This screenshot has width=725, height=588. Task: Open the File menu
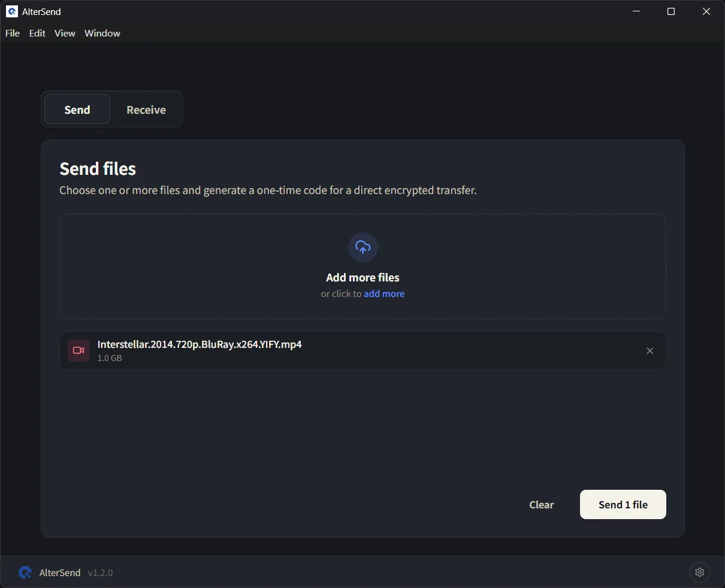(x=13, y=33)
